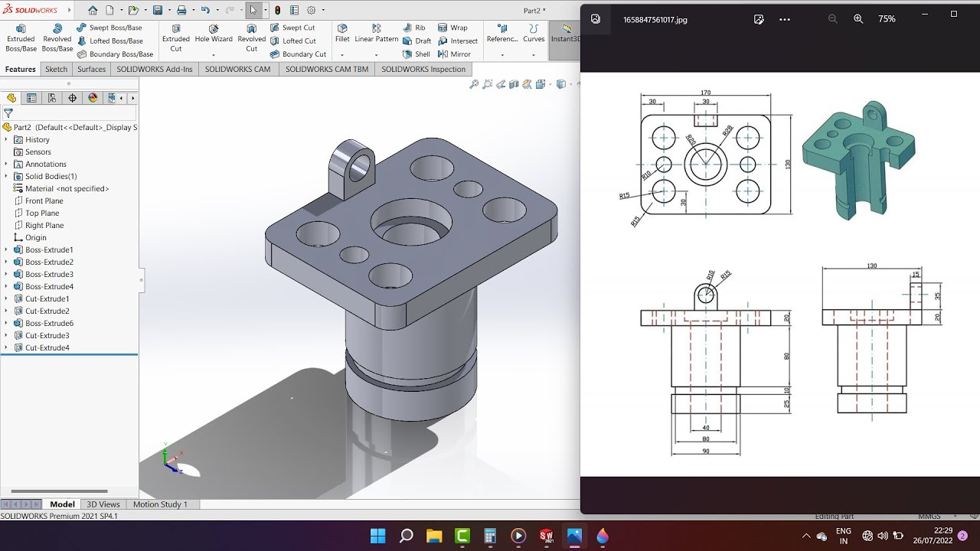Click the Print icon in the quick toolbar
980x551 pixels.
click(x=181, y=11)
